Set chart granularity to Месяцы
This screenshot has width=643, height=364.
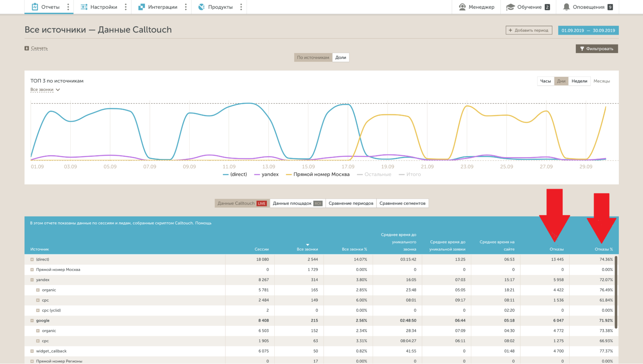[602, 81]
